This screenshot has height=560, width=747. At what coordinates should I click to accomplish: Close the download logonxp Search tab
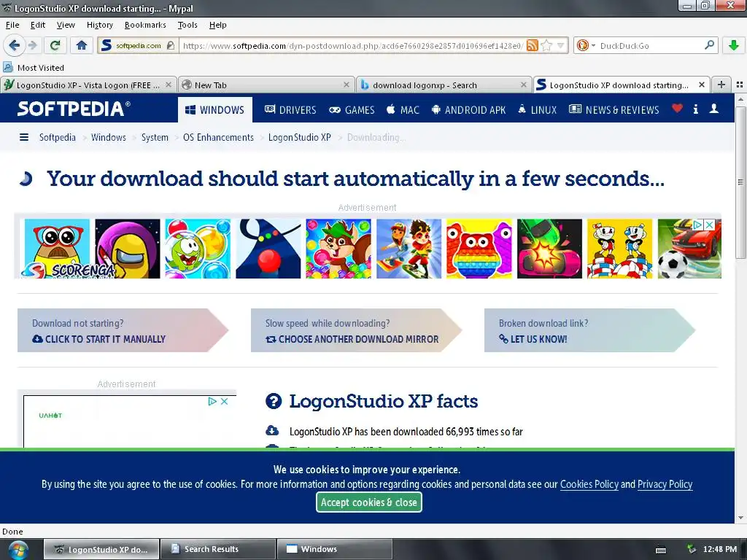coord(524,85)
